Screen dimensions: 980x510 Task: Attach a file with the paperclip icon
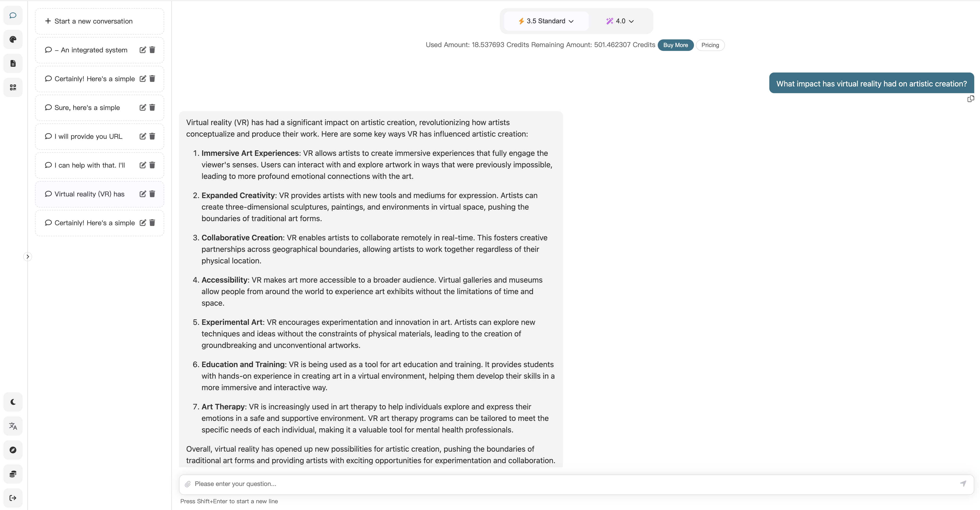pos(188,484)
